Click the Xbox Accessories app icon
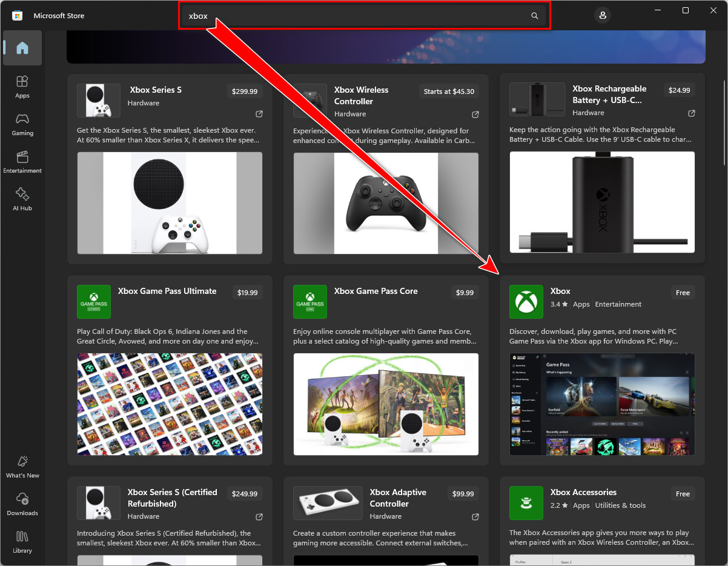The image size is (728, 566). click(526, 503)
